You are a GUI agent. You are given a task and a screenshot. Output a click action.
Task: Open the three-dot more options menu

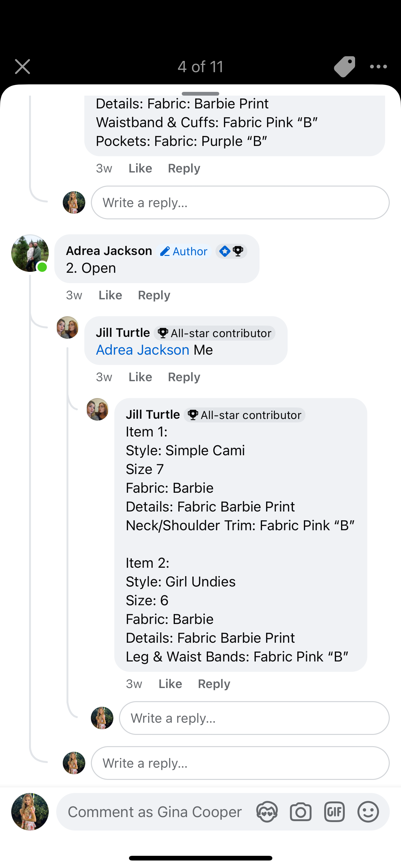click(x=378, y=66)
